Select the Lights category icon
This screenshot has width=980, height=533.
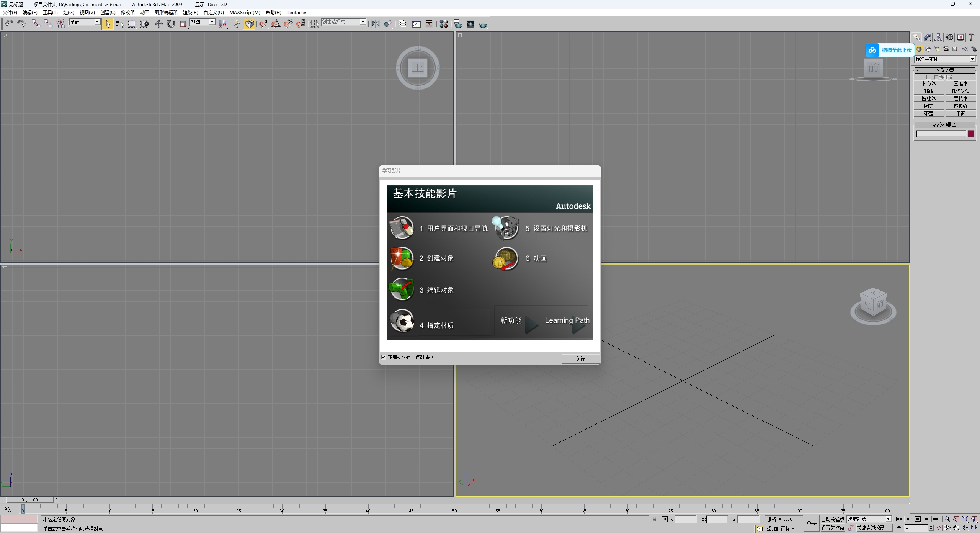pos(937,49)
